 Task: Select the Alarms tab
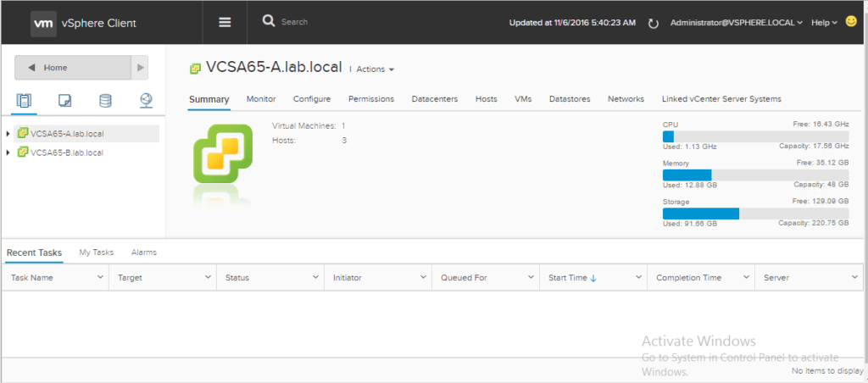pyautogui.click(x=144, y=253)
